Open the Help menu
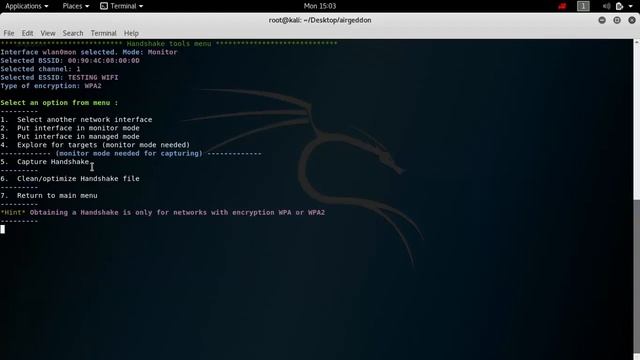Screen dimensions: 640x360 (131, 33)
